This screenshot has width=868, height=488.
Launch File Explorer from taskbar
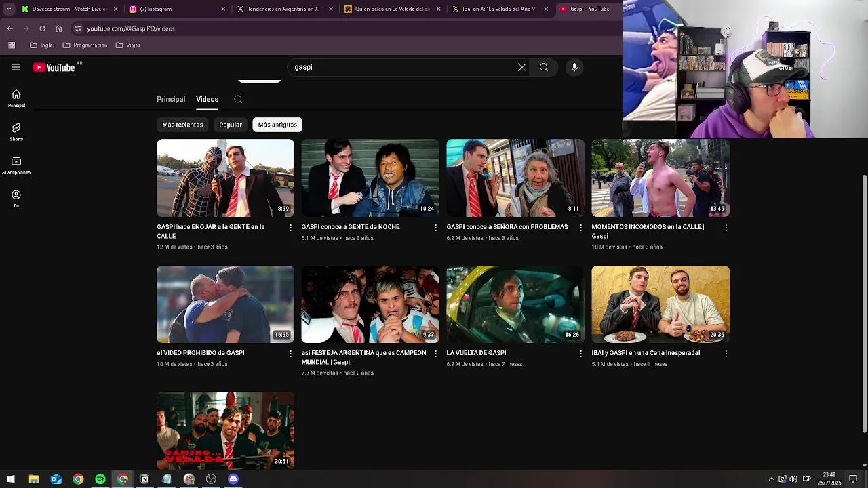pyautogui.click(x=33, y=479)
